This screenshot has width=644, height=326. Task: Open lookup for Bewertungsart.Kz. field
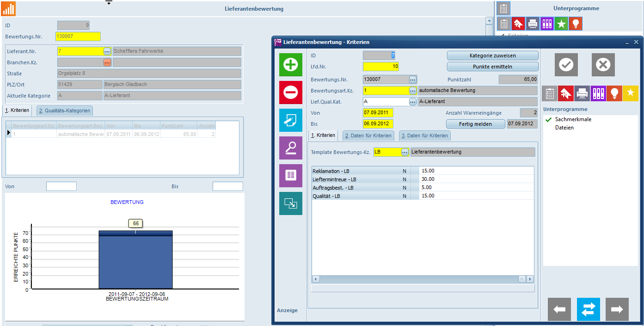click(x=412, y=91)
